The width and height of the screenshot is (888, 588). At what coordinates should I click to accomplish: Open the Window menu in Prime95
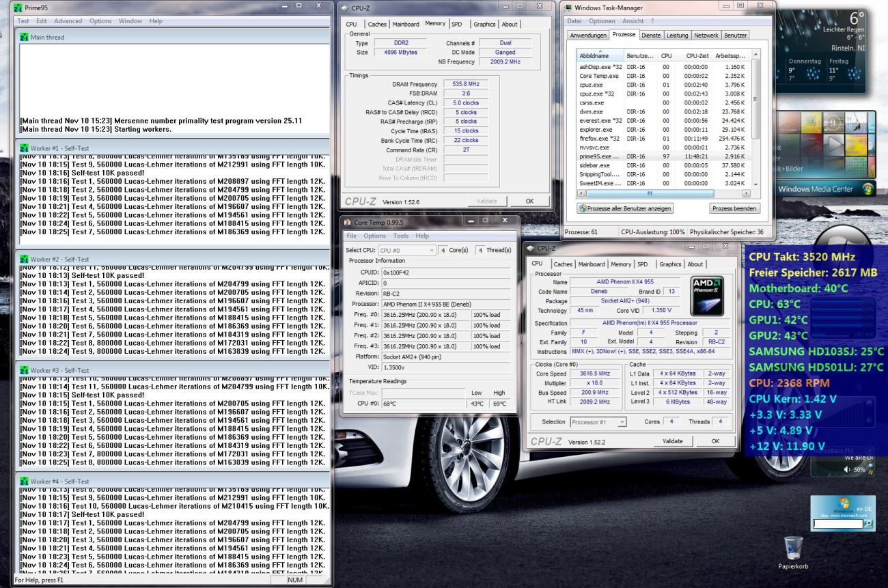tap(130, 21)
